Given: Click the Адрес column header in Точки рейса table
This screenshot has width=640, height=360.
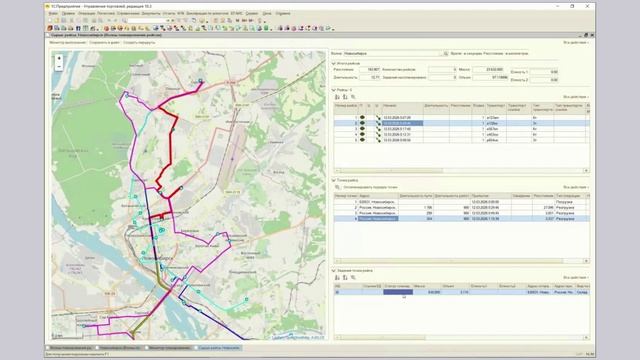Looking at the screenshot, I should pos(378,196).
